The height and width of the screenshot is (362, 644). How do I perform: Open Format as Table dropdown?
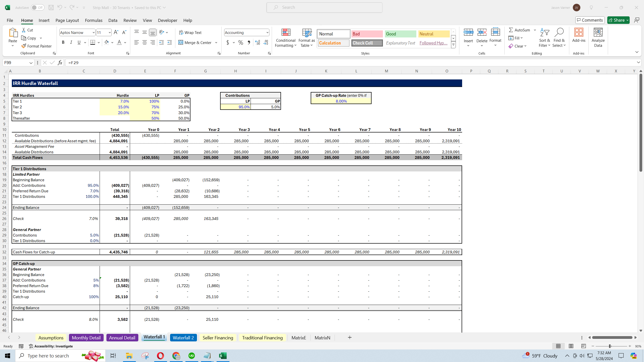click(x=307, y=38)
